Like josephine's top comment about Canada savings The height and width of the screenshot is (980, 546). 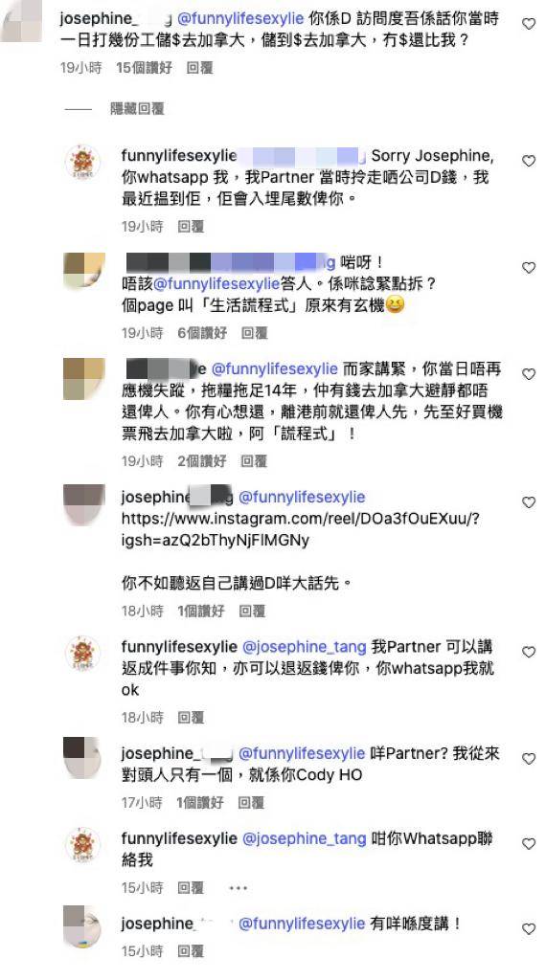[x=529, y=24]
